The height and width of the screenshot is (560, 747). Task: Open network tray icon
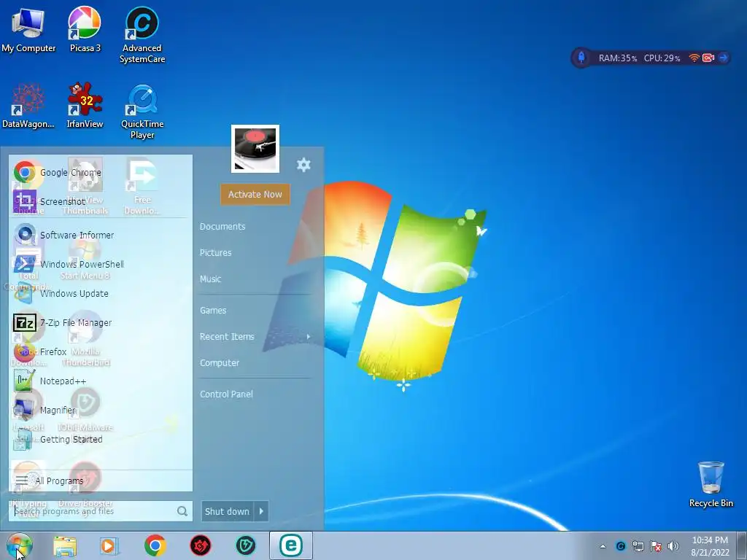click(638, 546)
